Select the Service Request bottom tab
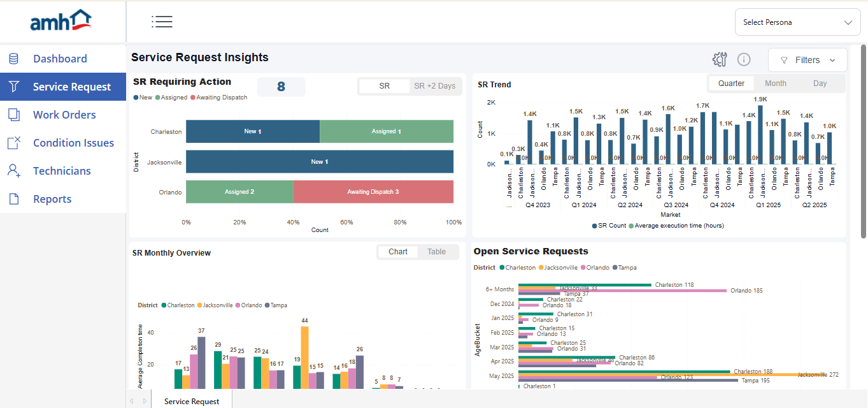The width and height of the screenshot is (868, 408). pos(192,401)
